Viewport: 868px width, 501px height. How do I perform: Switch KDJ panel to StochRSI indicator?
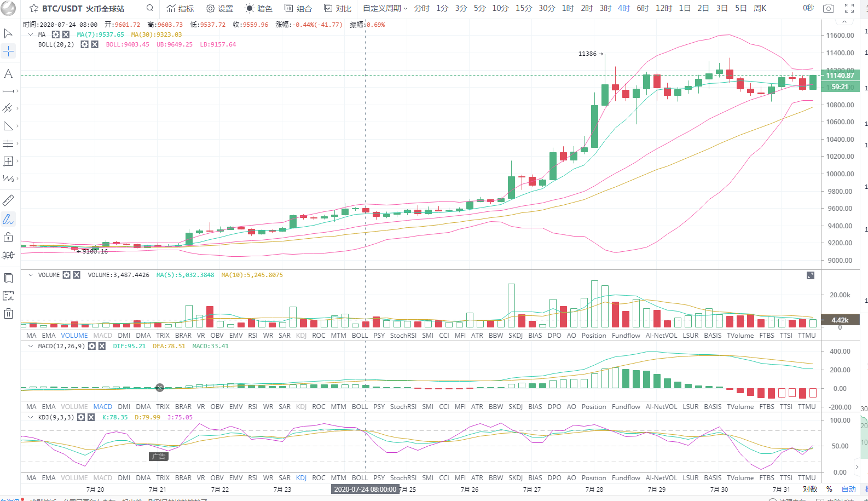tap(403, 478)
